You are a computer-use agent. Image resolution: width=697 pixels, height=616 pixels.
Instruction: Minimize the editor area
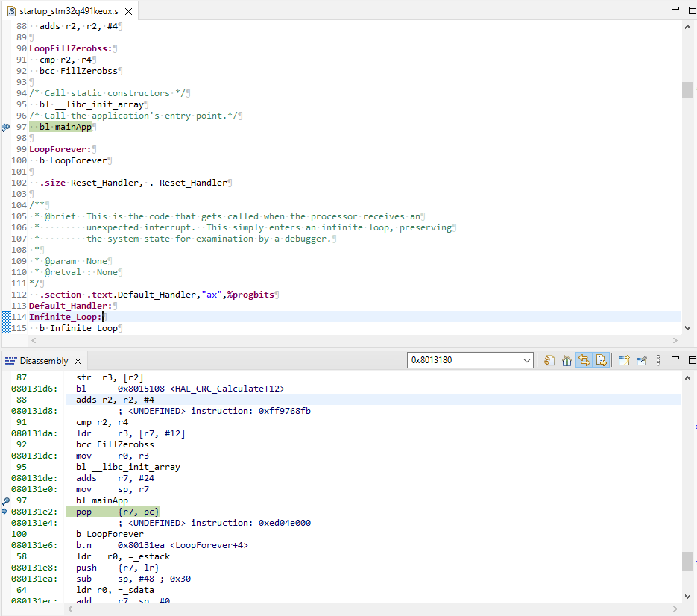pos(675,8)
